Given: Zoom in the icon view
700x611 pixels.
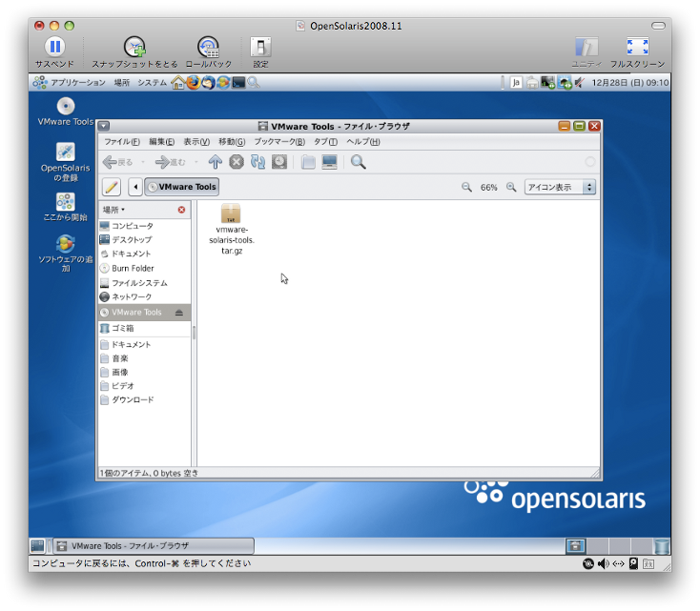Looking at the screenshot, I should pyautogui.click(x=511, y=187).
